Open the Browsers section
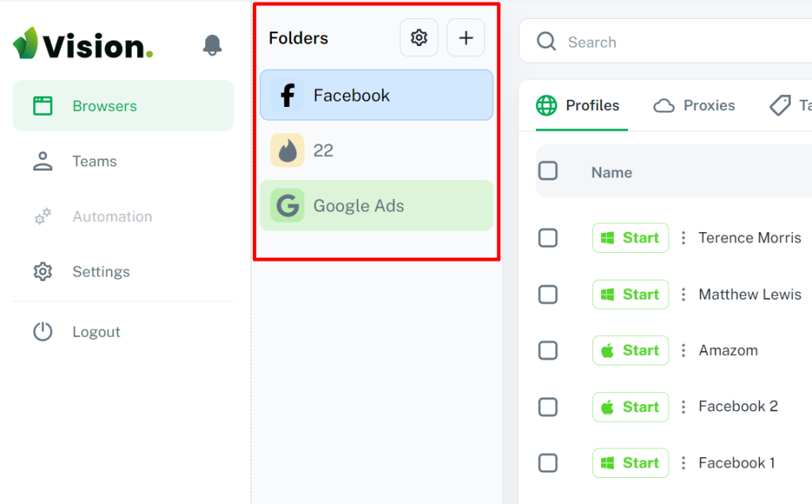This screenshot has height=504, width=812. click(123, 105)
